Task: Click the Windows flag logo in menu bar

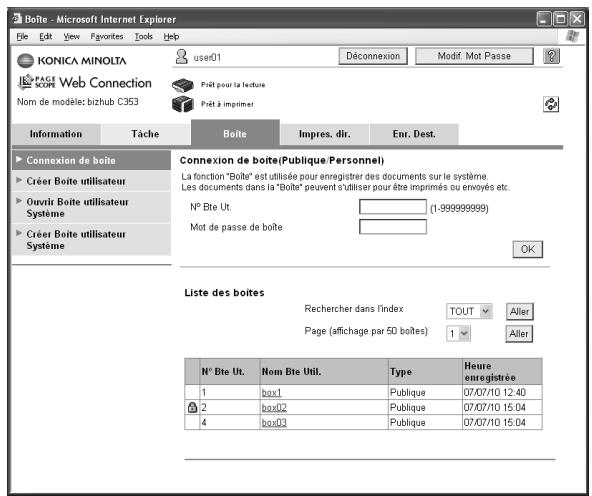Action: [x=572, y=36]
